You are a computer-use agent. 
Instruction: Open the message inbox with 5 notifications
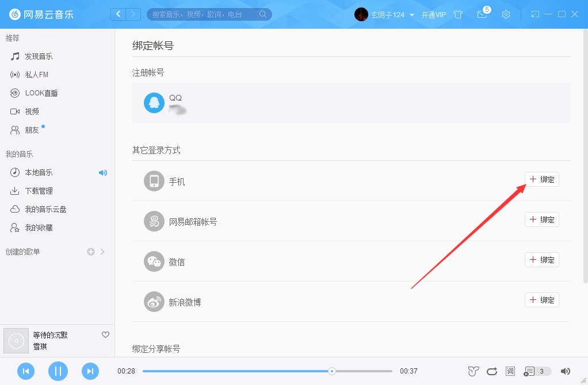pos(482,14)
